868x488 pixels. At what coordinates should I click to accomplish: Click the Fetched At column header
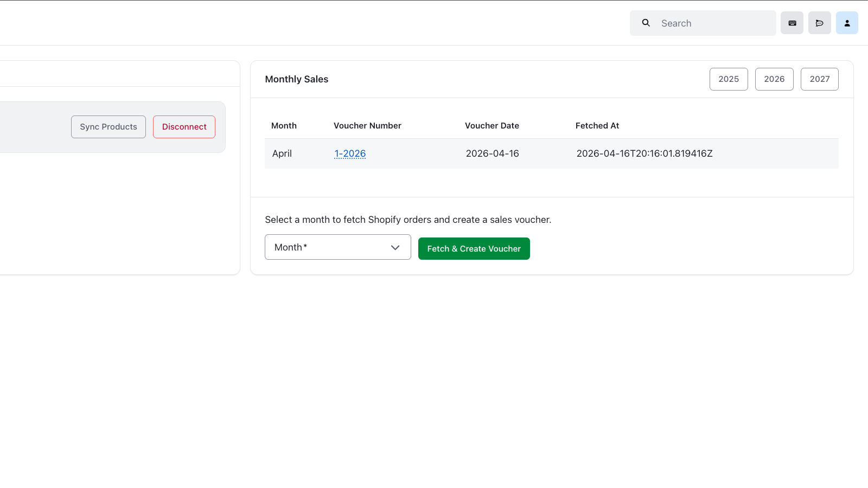[x=597, y=126]
